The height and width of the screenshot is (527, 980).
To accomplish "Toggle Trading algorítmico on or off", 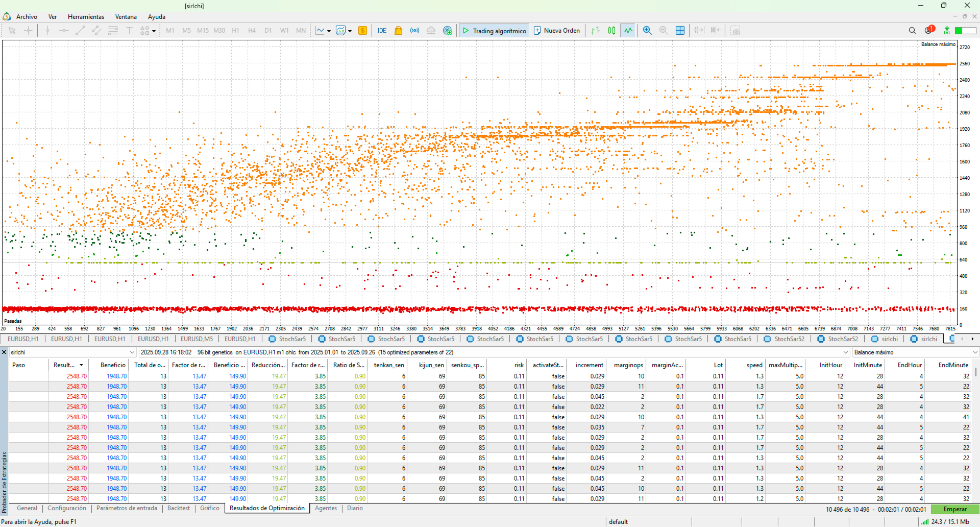I will click(x=494, y=31).
